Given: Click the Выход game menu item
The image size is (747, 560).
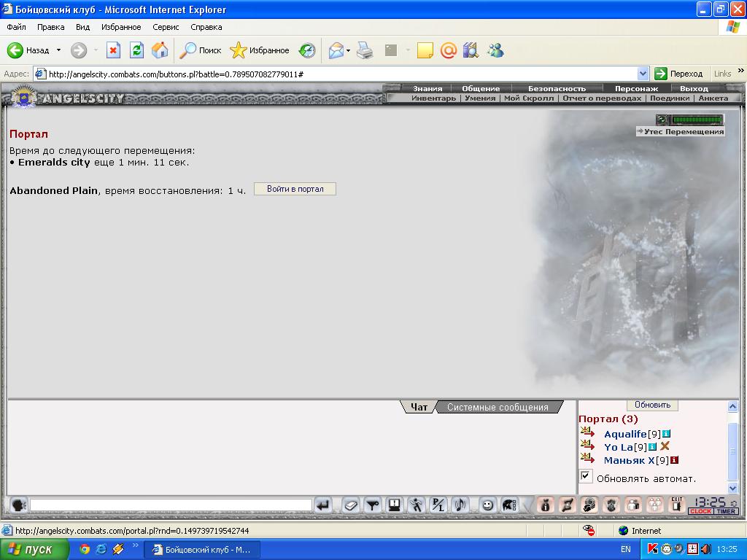Looking at the screenshot, I should coord(694,88).
